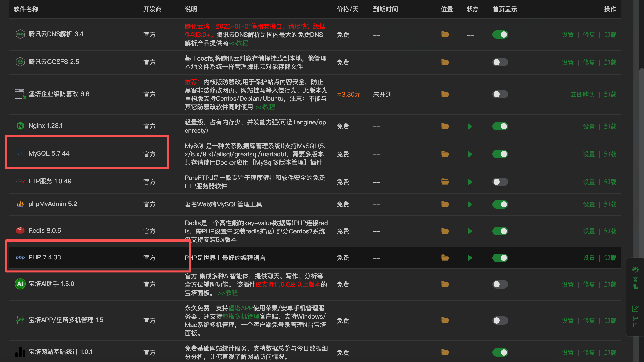Enable homepage display toggle for 腾讯云COSFS

click(500, 62)
